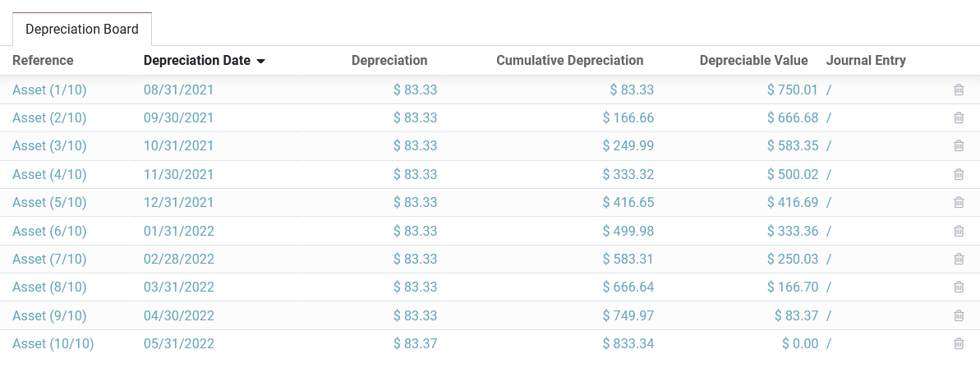Screen dimensions: 980x377
Task: Remove the Asset (6/10) row using trash icon
Action: [959, 231]
